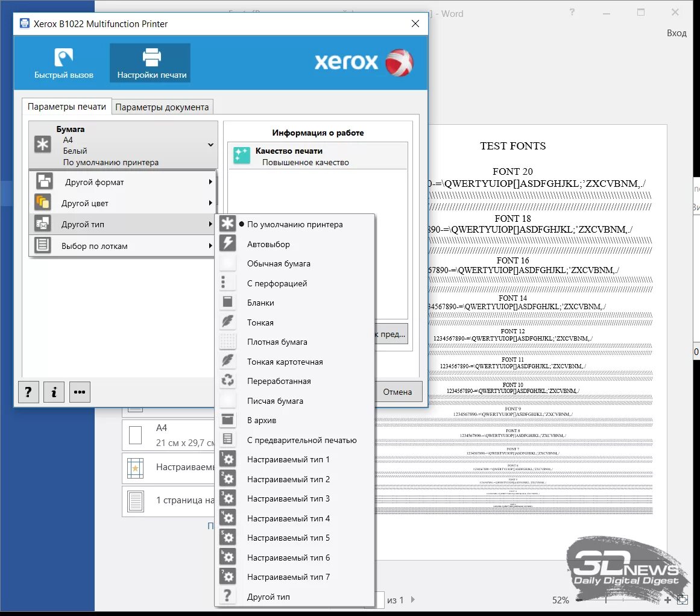
Task: Open Выбор по лоткам submenu
Action: click(123, 245)
